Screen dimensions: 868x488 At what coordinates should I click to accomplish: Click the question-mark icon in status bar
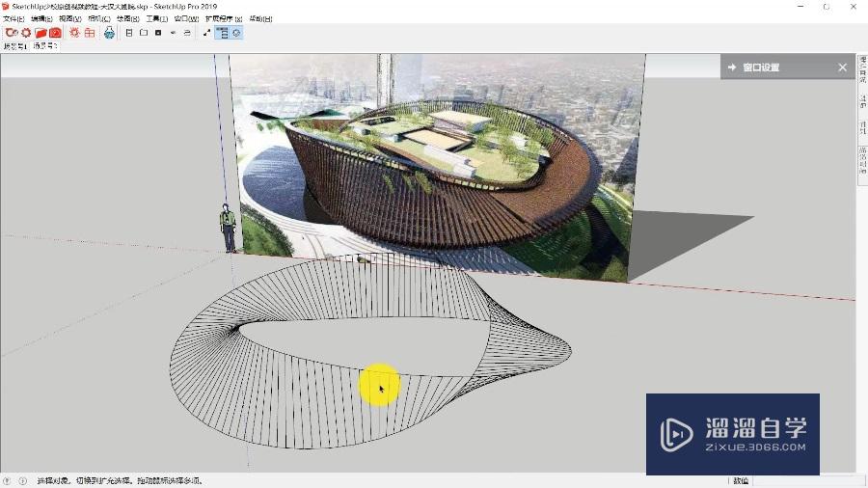[7, 481]
